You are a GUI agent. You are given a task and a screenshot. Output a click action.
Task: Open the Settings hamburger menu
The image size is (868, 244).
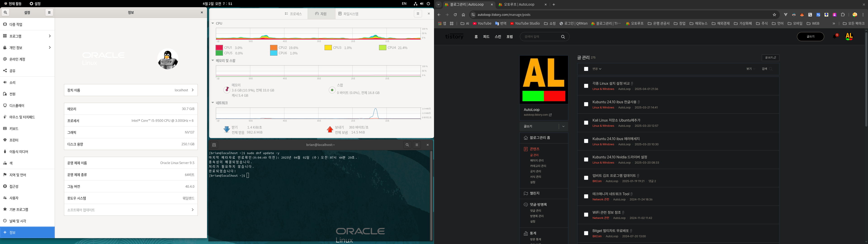coord(49,12)
